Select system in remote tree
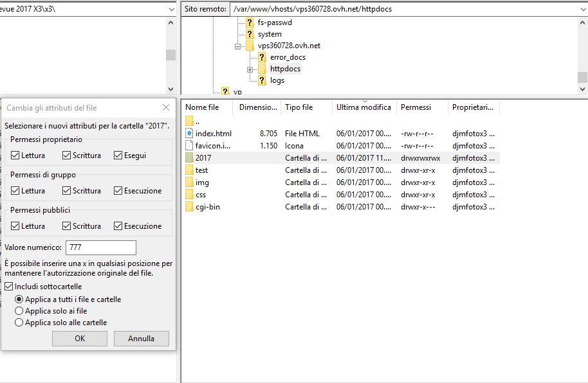Viewport: 588px width, 383px height. pos(270,34)
